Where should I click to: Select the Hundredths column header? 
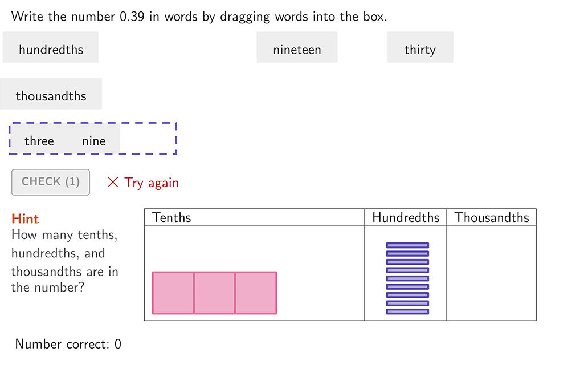click(406, 217)
